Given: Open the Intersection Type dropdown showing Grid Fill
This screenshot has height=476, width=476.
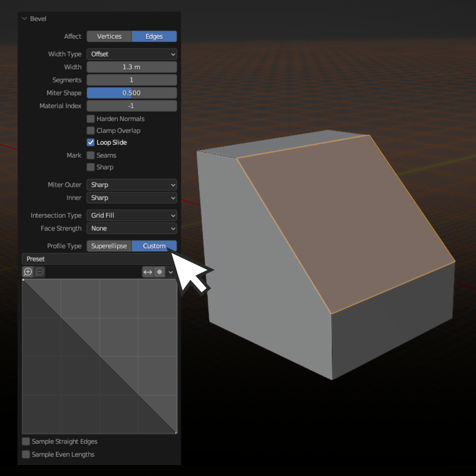Looking at the screenshot, I should tap(132, 216).
